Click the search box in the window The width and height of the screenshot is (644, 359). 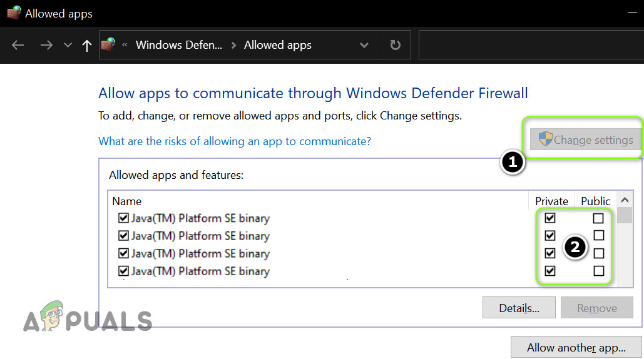[x=531, y=45]
